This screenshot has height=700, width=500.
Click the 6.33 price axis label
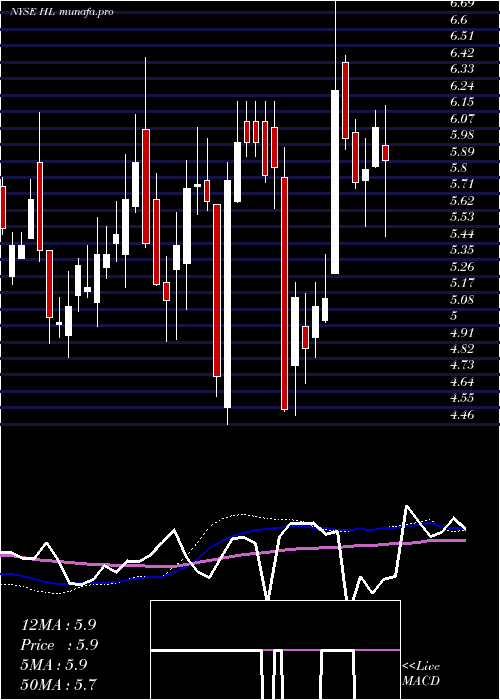tap(462, 69)
